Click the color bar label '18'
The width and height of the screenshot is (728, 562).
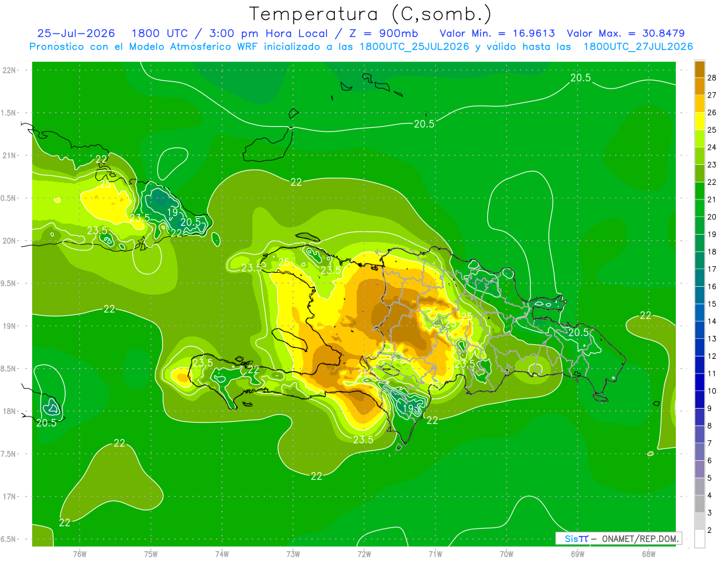coord(713,252)
